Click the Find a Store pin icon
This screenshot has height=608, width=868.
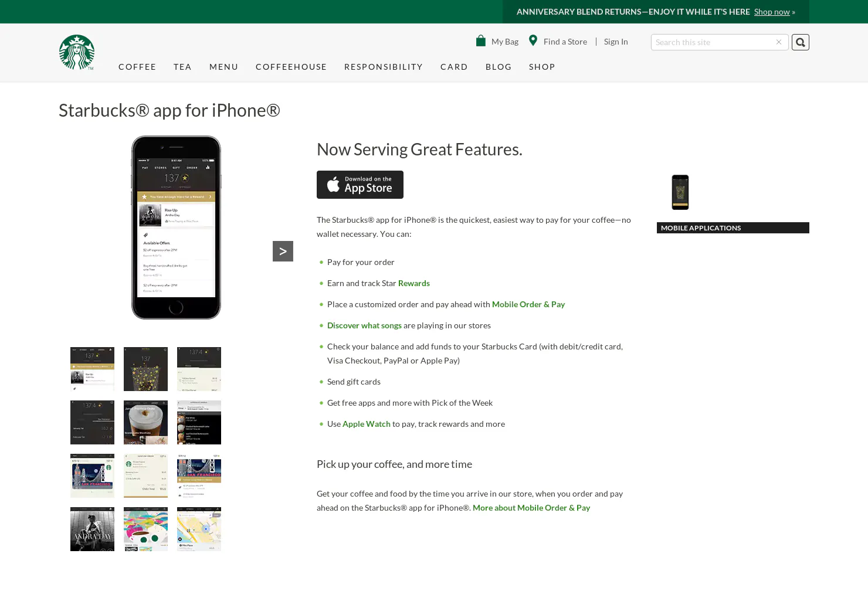(x=533, y=40)
